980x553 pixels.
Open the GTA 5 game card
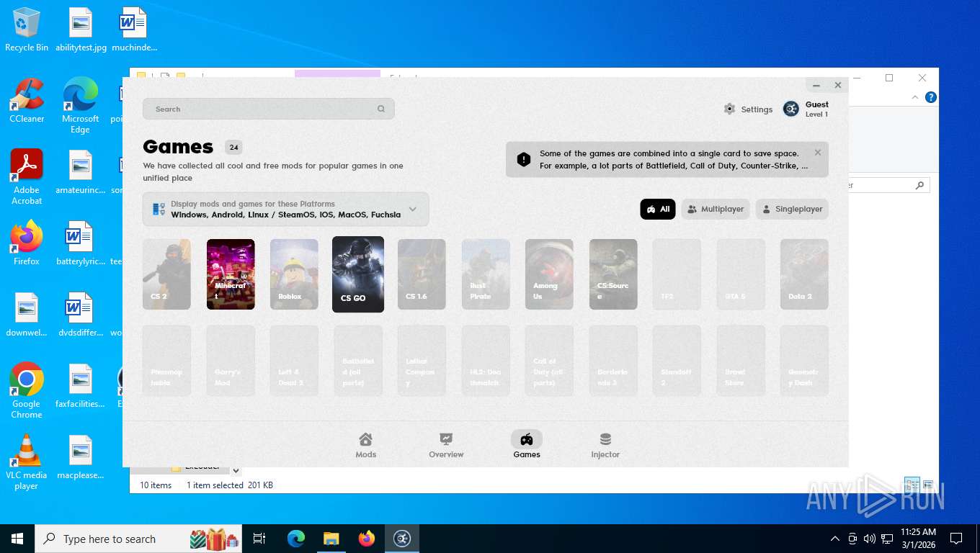tap(741, 274)
